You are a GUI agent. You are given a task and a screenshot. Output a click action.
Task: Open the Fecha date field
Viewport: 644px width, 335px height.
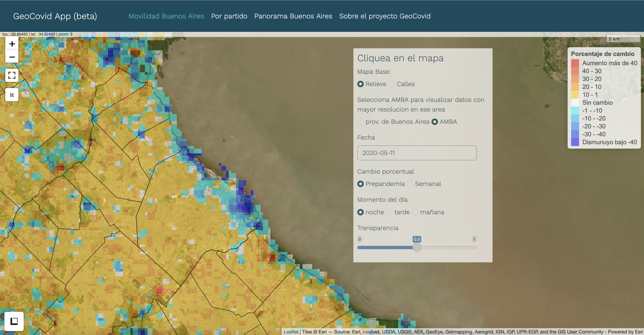tap(417, 153)
